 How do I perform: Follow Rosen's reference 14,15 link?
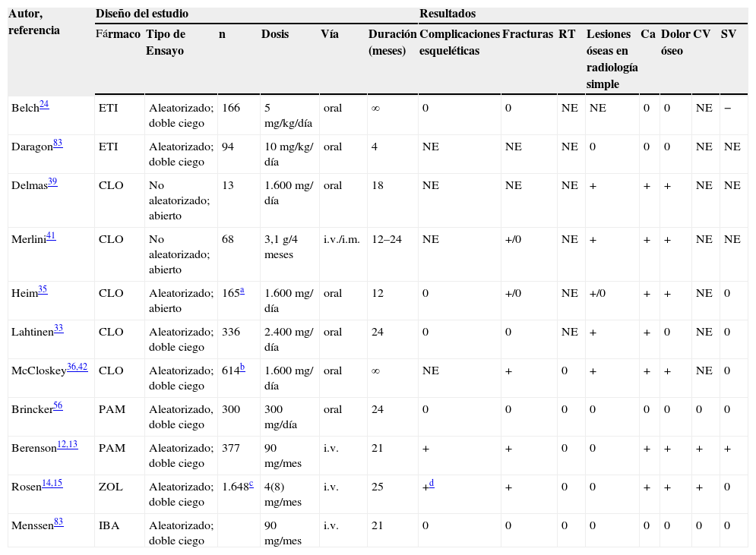click(52, 484)
